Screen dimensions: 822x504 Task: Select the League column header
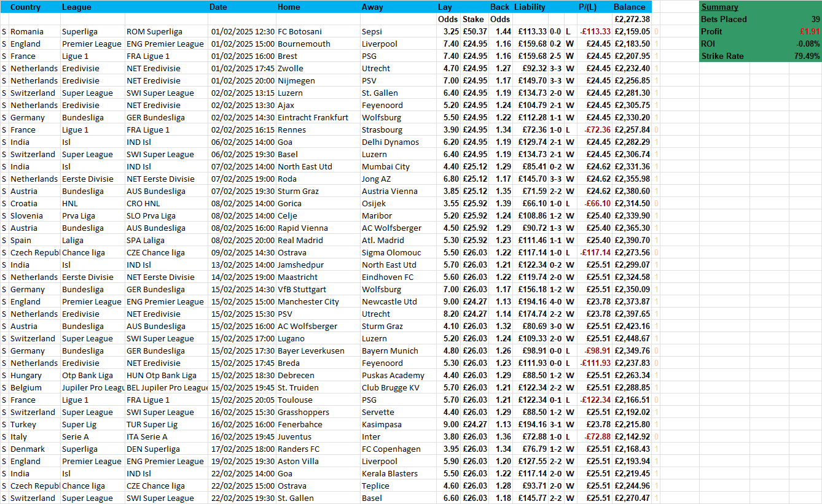[93, 7]
